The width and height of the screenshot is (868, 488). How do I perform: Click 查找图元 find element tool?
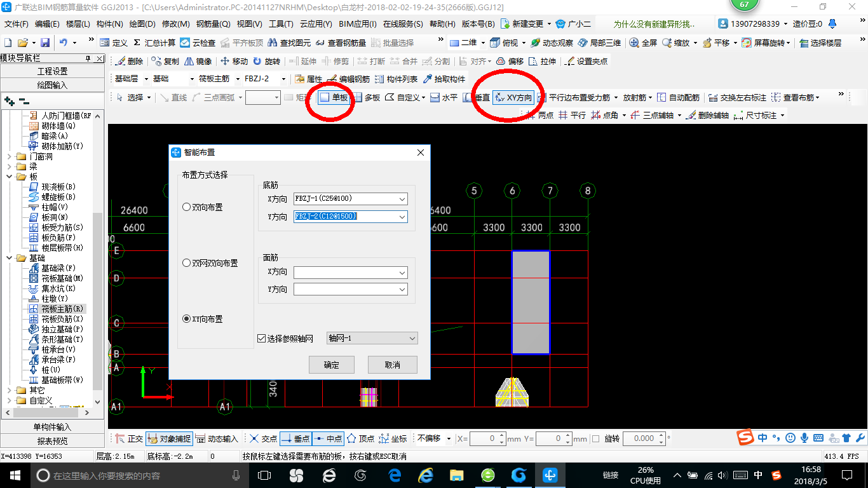289,43
